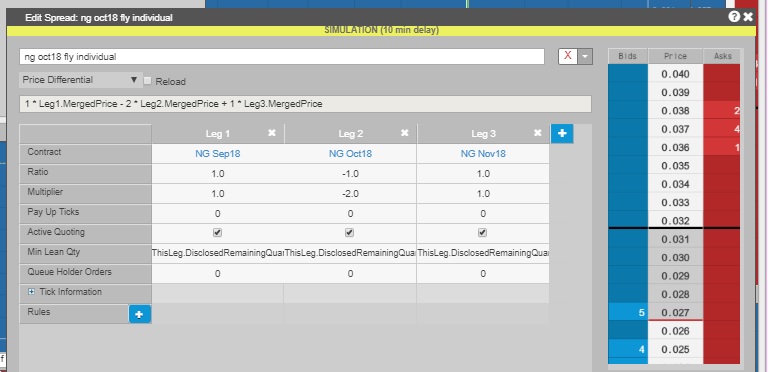The width and height of the screenshot is (771, 372).
Task: Add a new leg with plus button
Action: coord(562,133)
